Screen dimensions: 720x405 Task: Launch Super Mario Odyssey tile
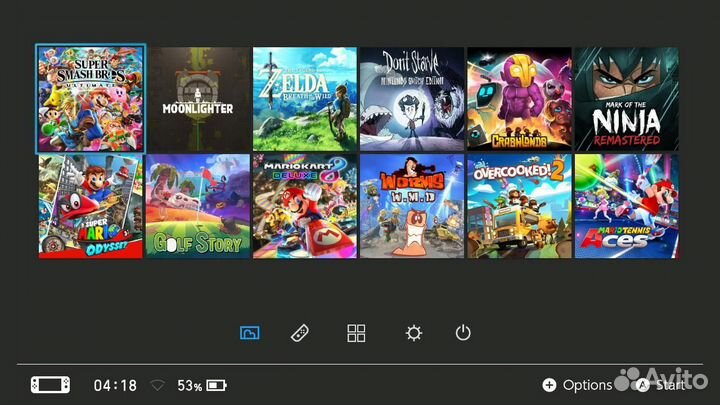[91, 206]
